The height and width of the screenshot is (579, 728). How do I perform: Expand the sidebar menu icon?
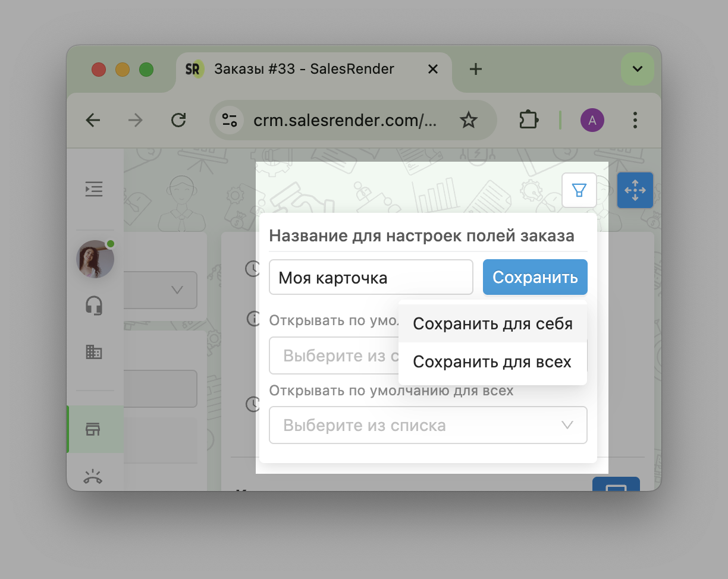point(94,189)
